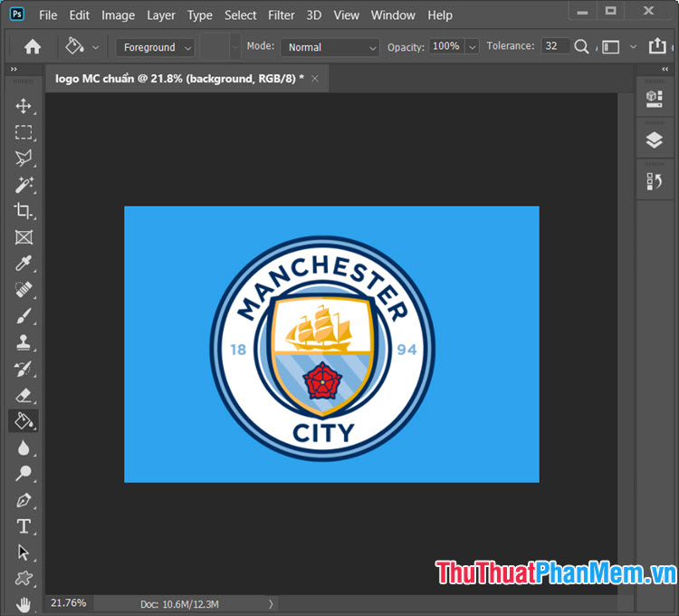Select the Magic Wand tool

[x=24, y=185]
